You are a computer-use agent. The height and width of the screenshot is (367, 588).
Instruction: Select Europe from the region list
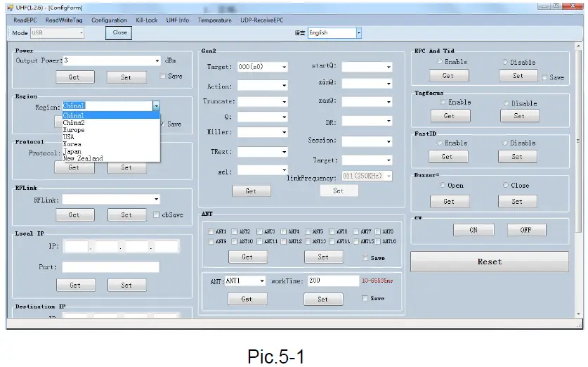pyautogui.click(x=111, y=130)
